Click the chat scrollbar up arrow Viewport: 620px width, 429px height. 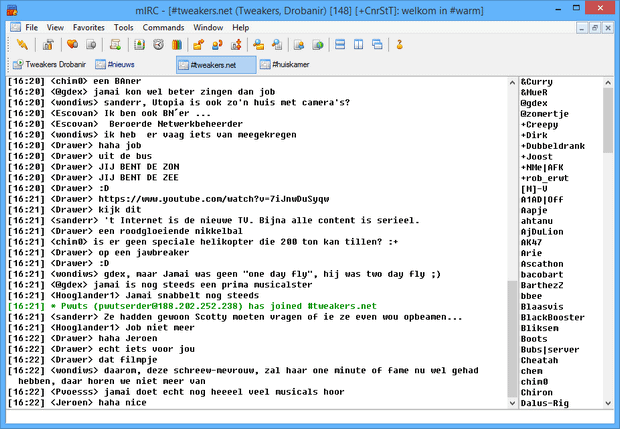tap(512, 83)
